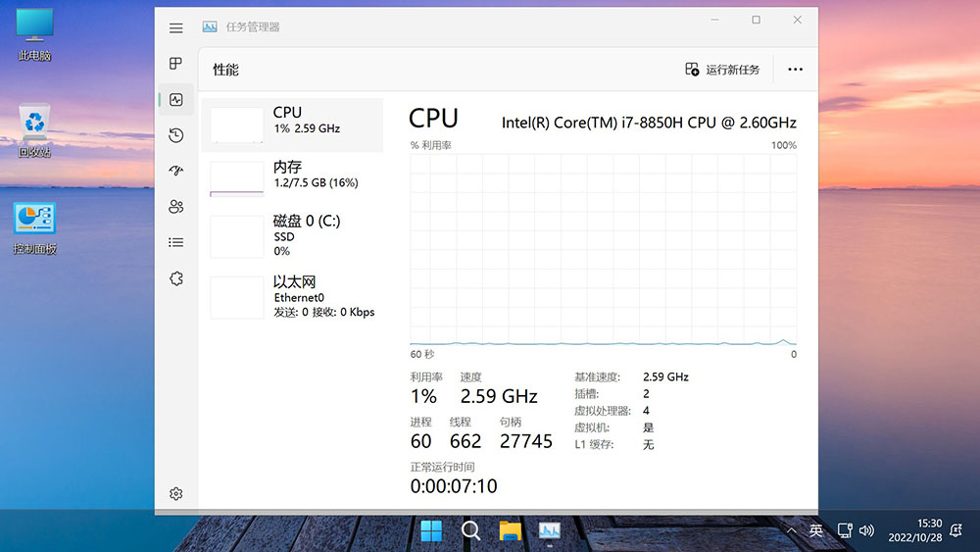Open Task Manager settings gear
Image resolution: width=980 pixels, height=552 pixels.
[x=176, y=493]
